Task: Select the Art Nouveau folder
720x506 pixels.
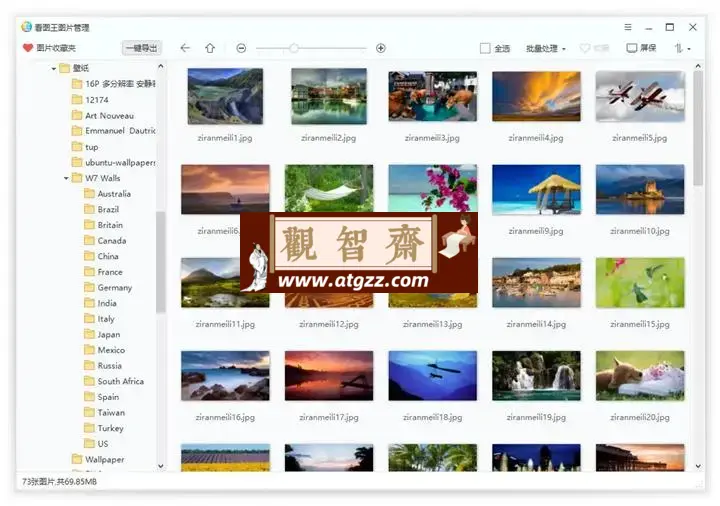Action: (103, 116)
